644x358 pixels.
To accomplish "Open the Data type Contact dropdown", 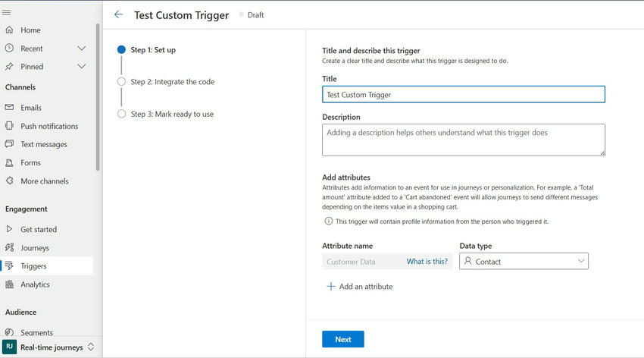I will pyautogui.click(x=524, y=261).
